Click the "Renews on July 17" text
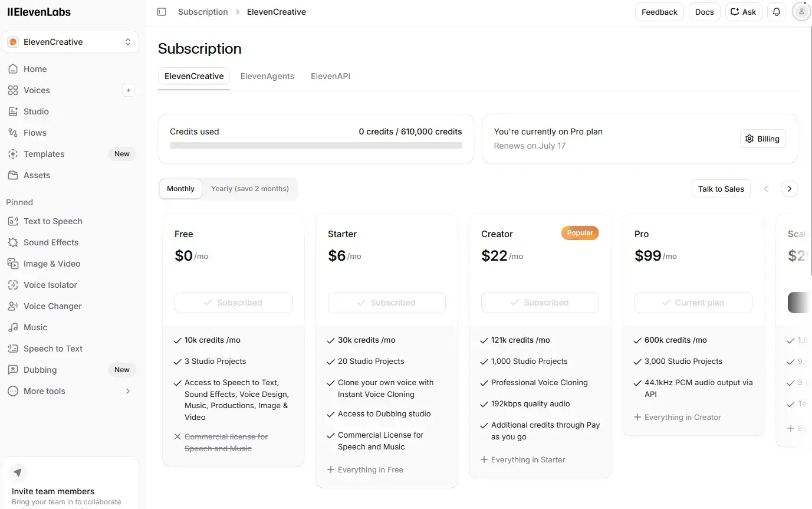This screenshot has width=812, height=509. click(x=530, y=146)
